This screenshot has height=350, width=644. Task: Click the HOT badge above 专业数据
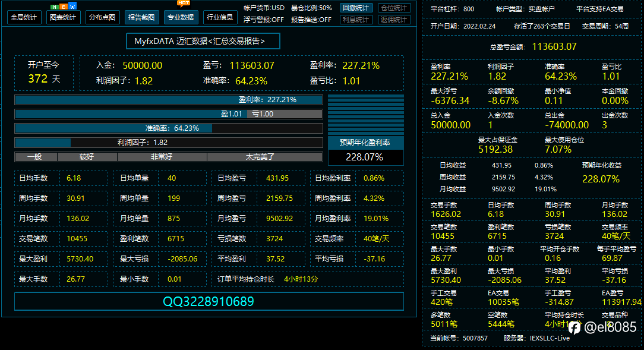(x=184, y=4)
